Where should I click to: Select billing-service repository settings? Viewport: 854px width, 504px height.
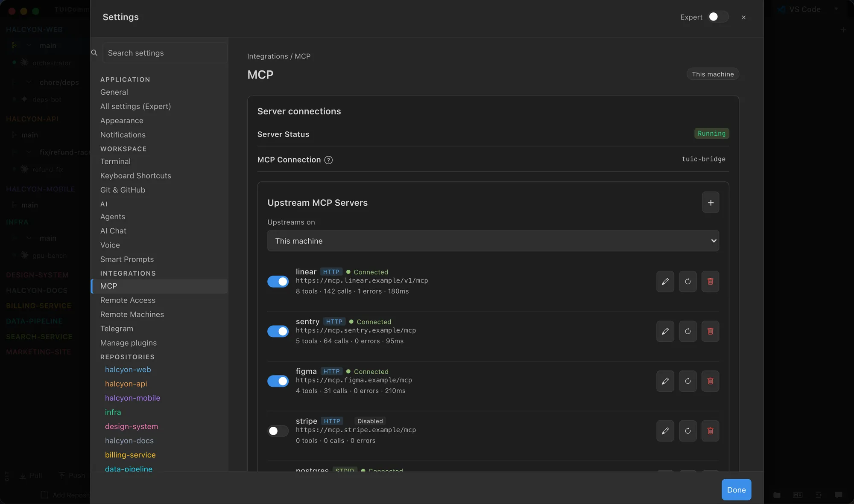point(159,455)
